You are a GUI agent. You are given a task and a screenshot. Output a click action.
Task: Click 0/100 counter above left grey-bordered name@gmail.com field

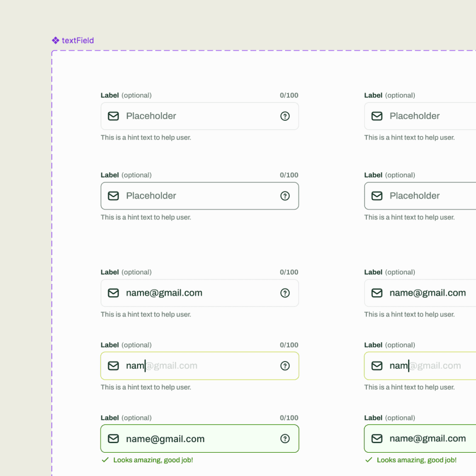point(289,273)
